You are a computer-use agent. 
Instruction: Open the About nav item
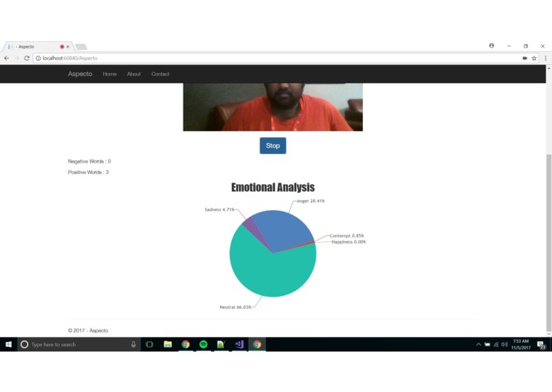(x=133, y=74)
